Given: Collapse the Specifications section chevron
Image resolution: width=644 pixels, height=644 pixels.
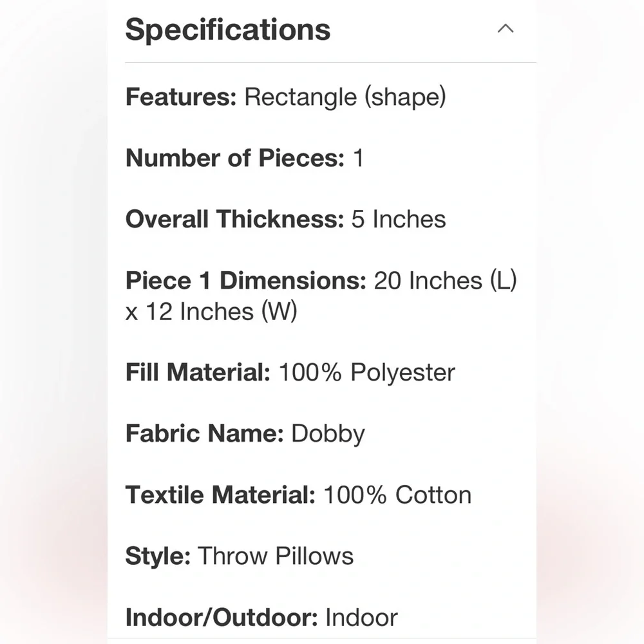Looking at the screenshot, I should click(506, 29).
